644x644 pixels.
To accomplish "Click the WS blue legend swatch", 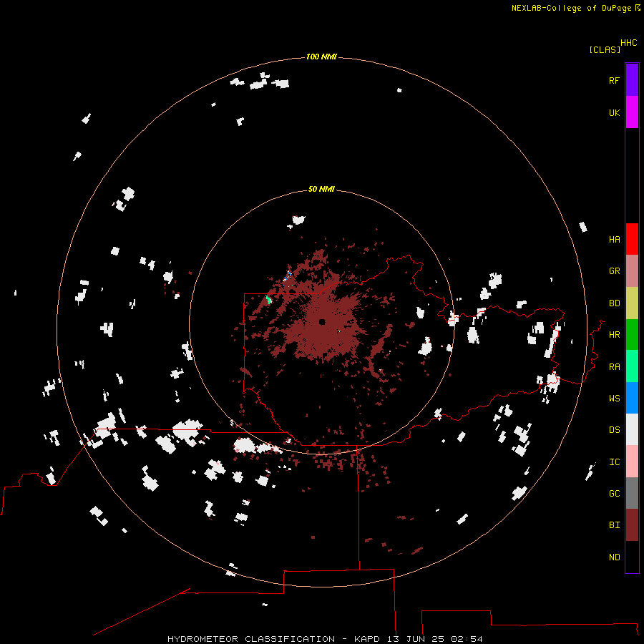I will [632, 398].
